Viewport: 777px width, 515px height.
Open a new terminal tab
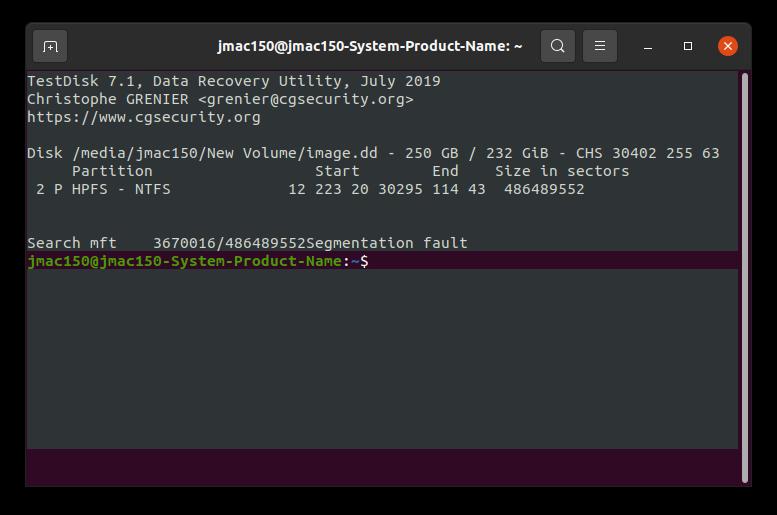[x=50, y=46]
